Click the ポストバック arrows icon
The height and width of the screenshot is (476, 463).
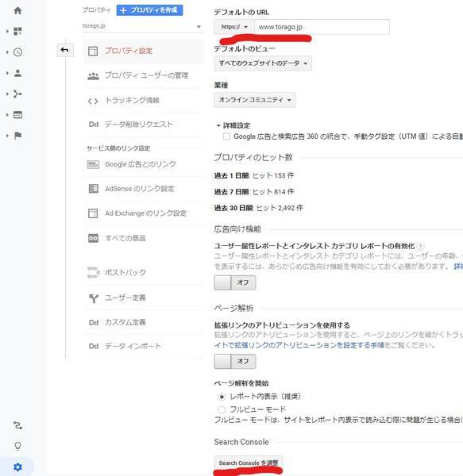(93, 272)
